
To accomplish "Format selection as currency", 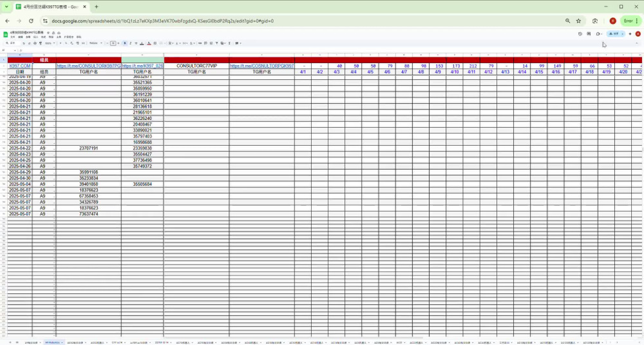I will click(61, 43).
